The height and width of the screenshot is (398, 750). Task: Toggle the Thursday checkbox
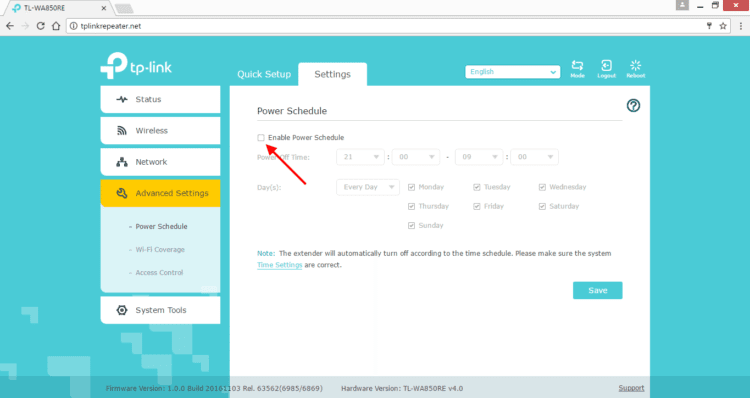click(x=411, y=206)
